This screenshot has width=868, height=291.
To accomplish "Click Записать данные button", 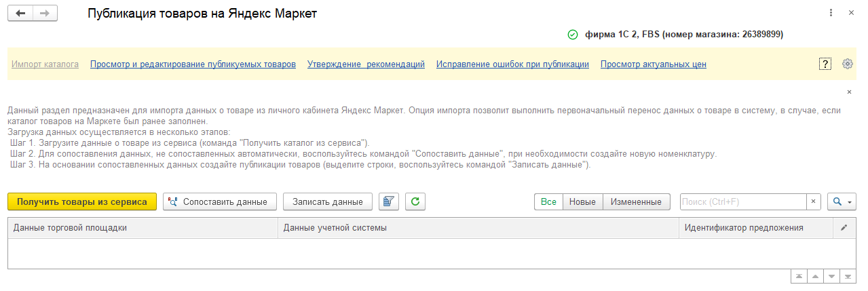I will tap(328, 201).
